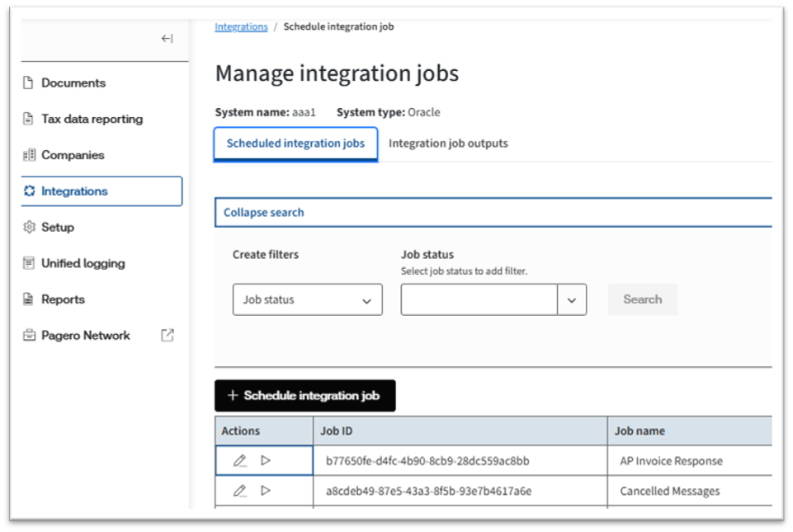The width and height of the screenshot is (793, 532).
Task: Go to Integrations breadcrumb link
Action: (x=241, y=26)
